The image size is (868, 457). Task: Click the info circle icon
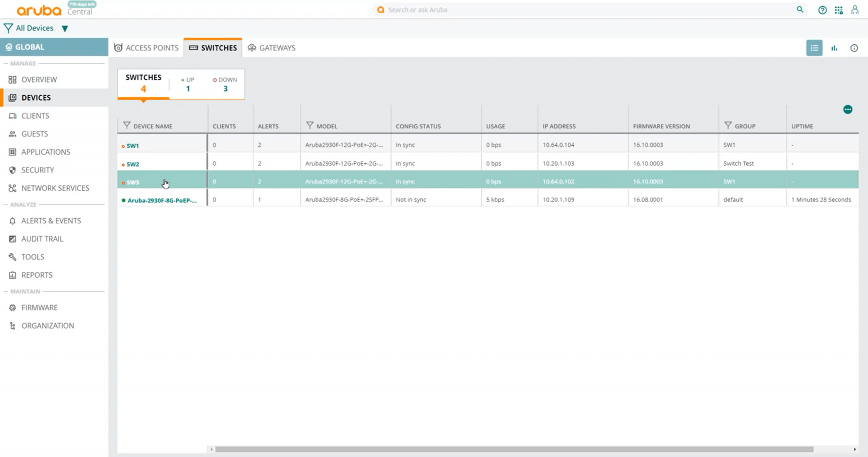click(854, 48)
